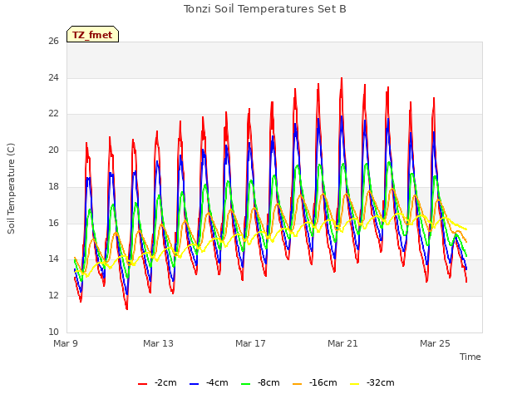Select the -16cm legend label
532x399 pixels.
click(323, 382)
